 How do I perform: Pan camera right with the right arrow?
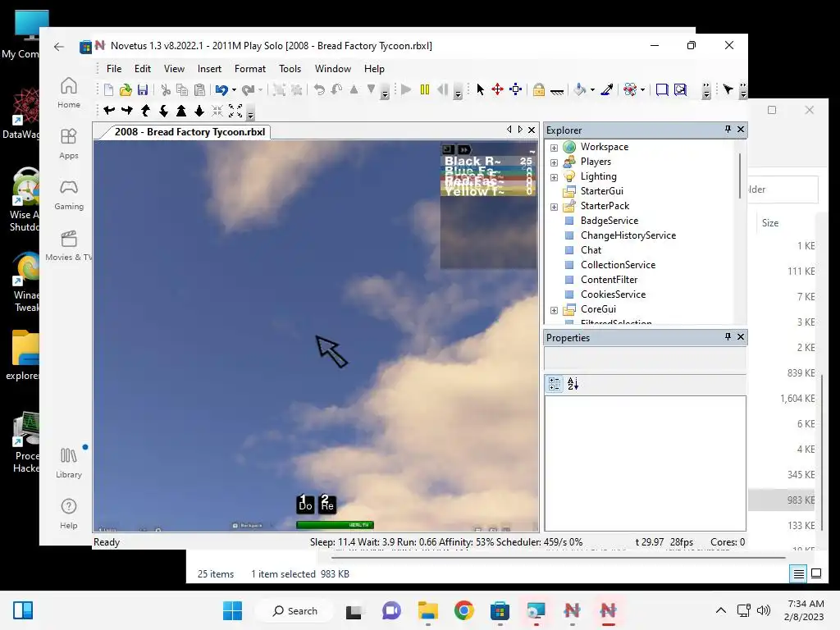(x=127, y=111)
